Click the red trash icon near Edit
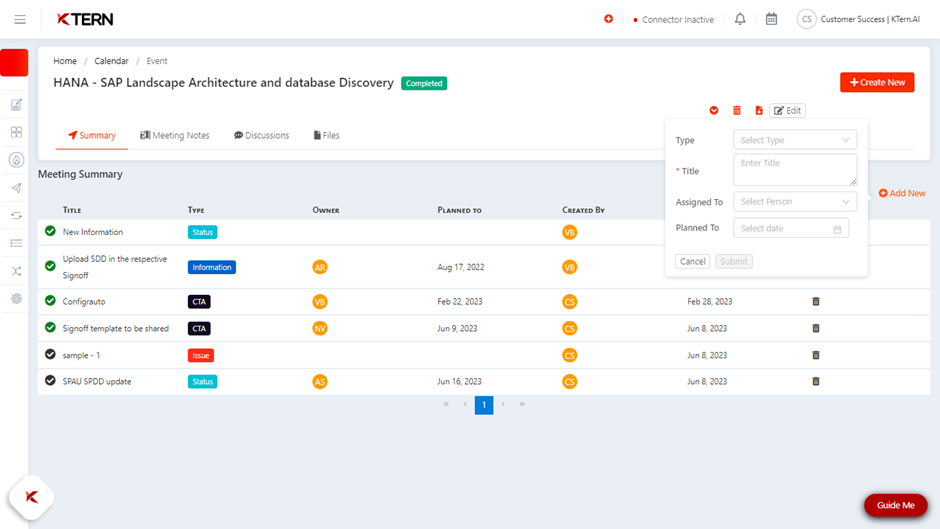The height and width of the screenshot is (529, 940). point(737,110)
